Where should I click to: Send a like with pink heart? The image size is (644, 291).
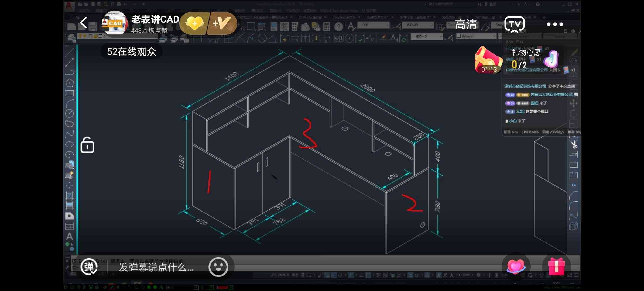pos(516,266)
